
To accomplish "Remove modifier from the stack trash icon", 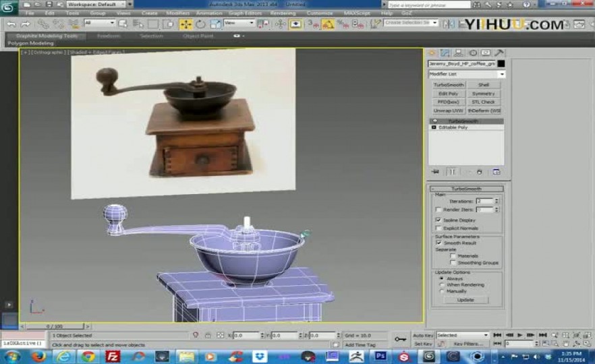I will coord(479,172).
